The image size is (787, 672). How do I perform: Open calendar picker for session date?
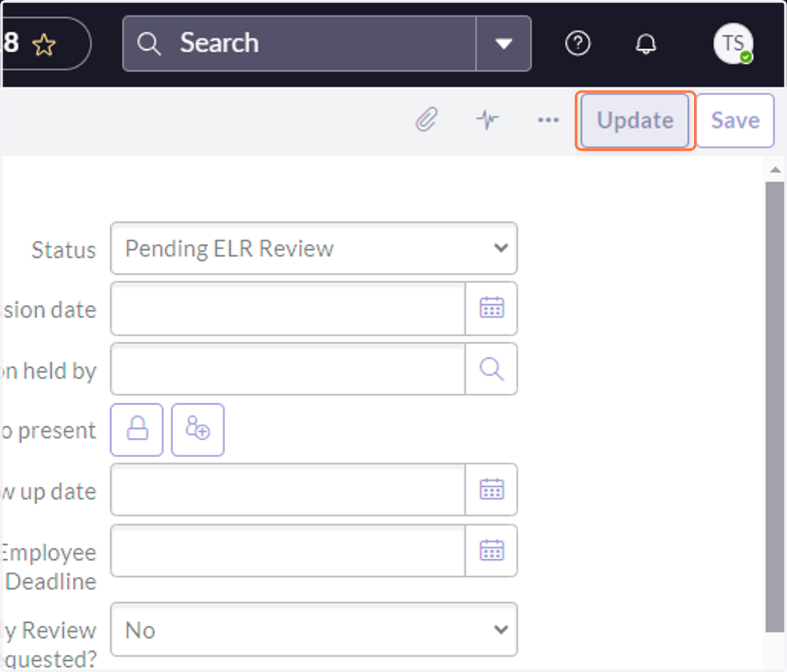[492, 308]
